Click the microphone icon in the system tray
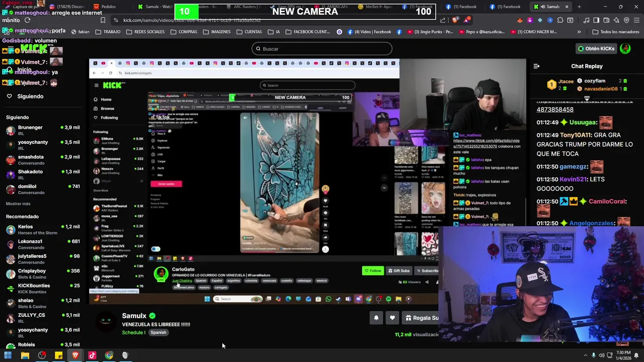Screen dimensions: 644x362 click(x=594, y=355)
